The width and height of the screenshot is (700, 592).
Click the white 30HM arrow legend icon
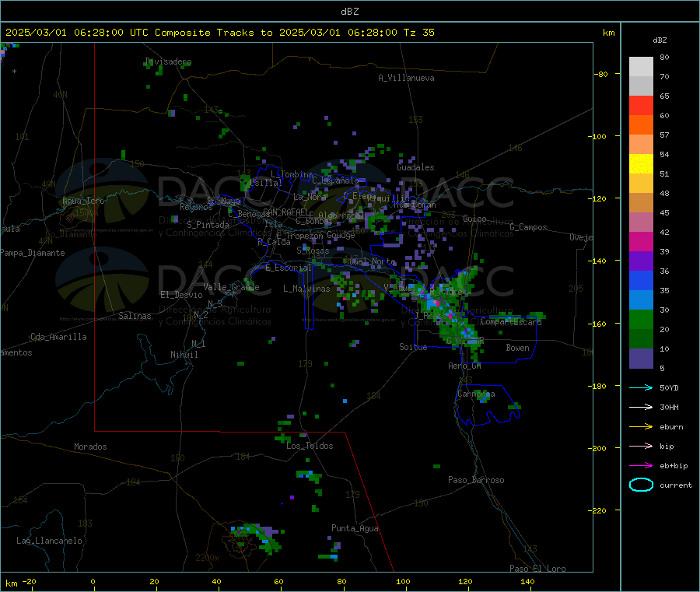point(641,407)
